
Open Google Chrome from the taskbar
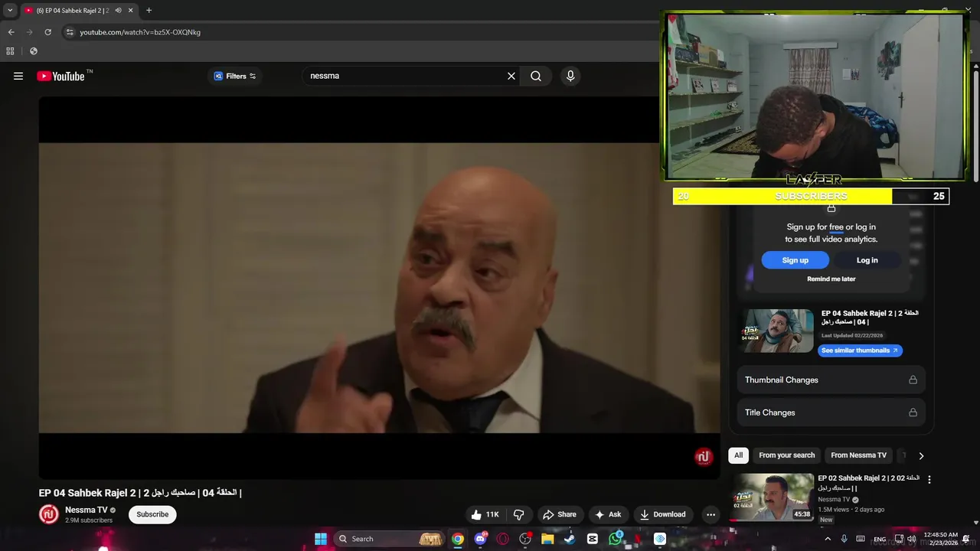click(x=457, y=539)
